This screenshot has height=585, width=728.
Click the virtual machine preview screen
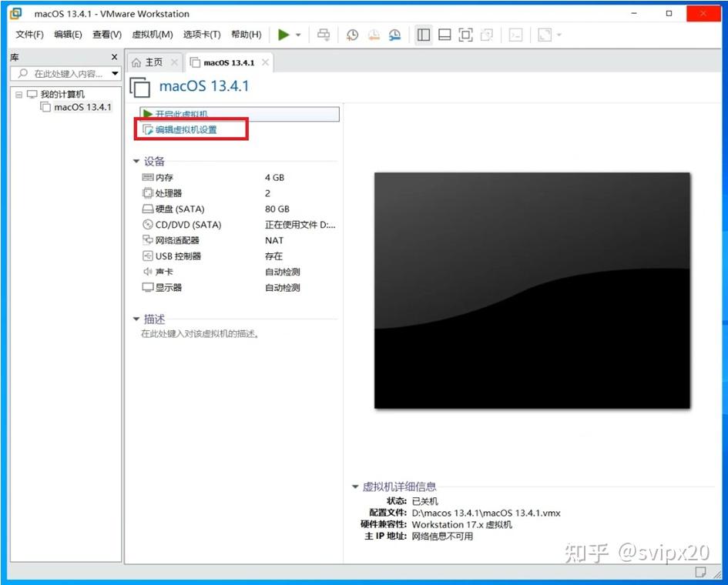532,290
